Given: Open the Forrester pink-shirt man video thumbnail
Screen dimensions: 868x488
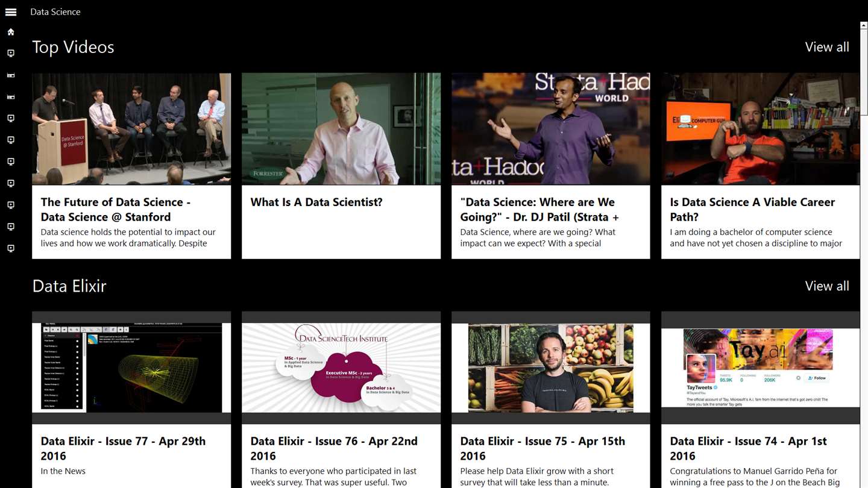Looking at the screenshot, I should click(x=341, y=129).
